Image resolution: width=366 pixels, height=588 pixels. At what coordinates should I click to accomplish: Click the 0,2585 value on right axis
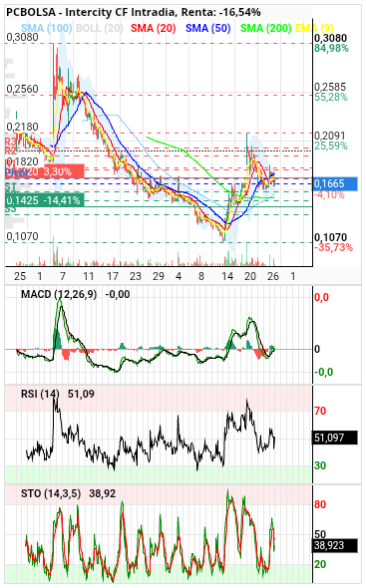[x=330, y=87]
